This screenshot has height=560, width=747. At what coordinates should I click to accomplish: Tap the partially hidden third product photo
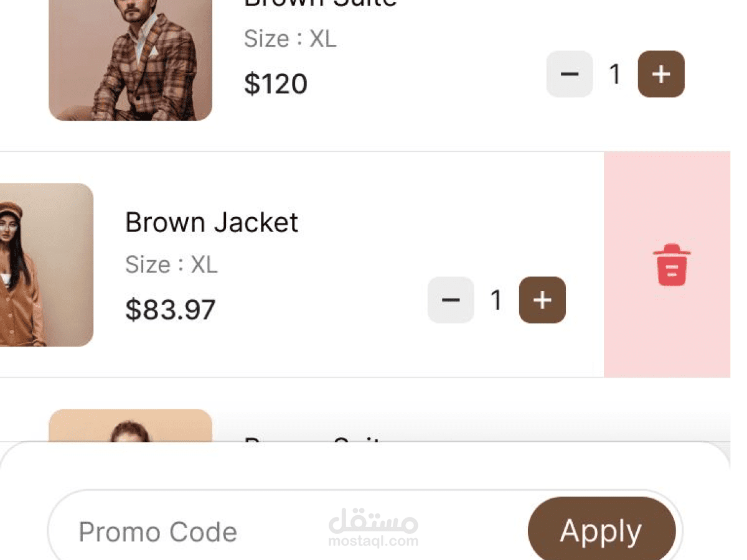pyautogui.click(x=131, y=426)
